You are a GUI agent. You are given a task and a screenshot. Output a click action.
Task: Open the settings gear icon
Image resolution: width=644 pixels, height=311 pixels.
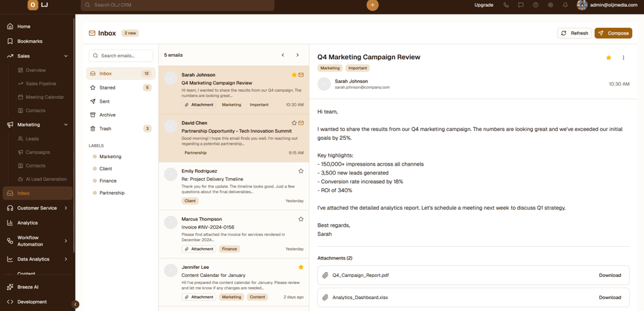tap(550, 5)
